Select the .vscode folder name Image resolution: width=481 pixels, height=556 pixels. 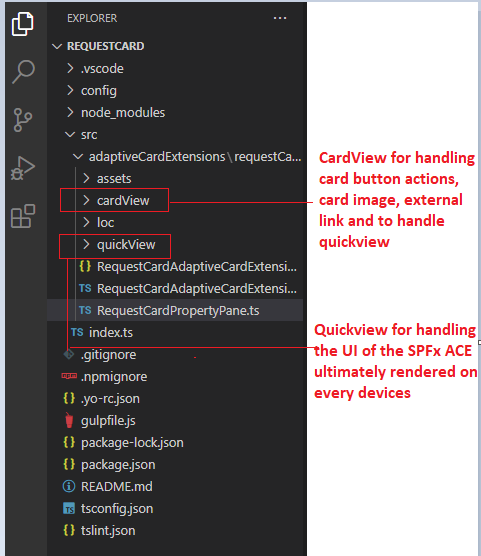tap(102, 68)
